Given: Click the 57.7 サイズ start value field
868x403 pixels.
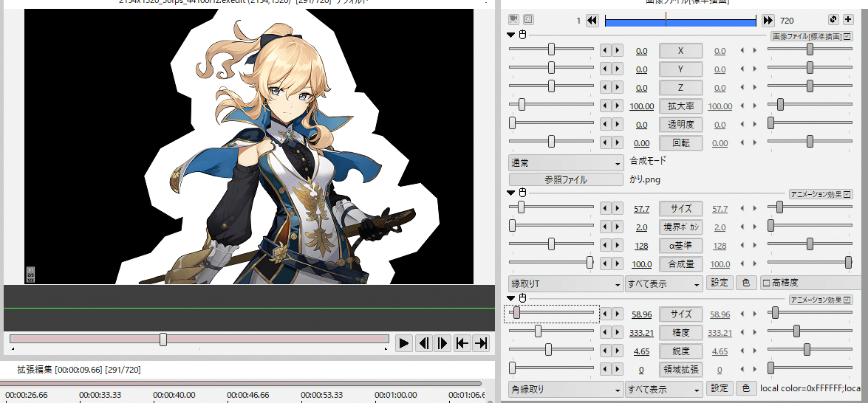Looking at the screenshot, I should click(642, 209).
